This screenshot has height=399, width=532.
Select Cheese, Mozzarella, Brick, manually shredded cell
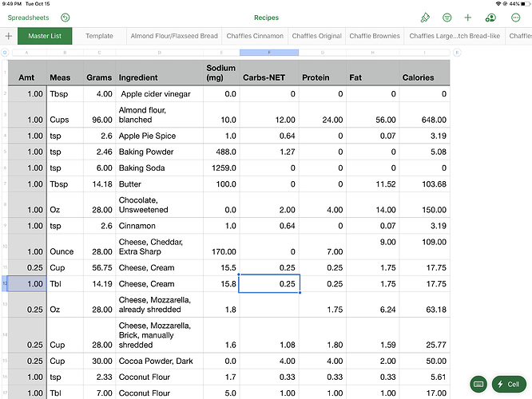pyautogui.click(x=160, y=335)
